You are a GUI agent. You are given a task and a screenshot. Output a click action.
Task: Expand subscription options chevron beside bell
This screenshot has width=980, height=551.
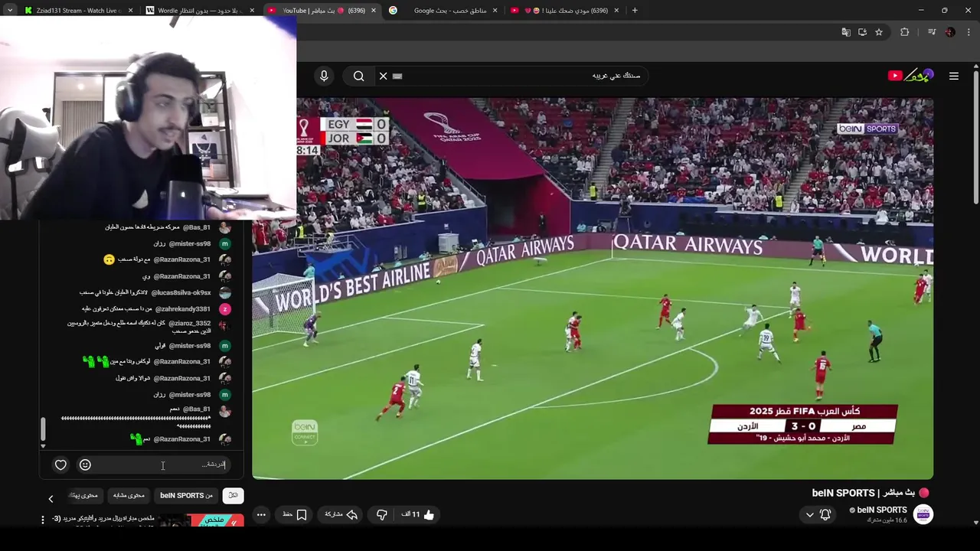tap(809, 515)
